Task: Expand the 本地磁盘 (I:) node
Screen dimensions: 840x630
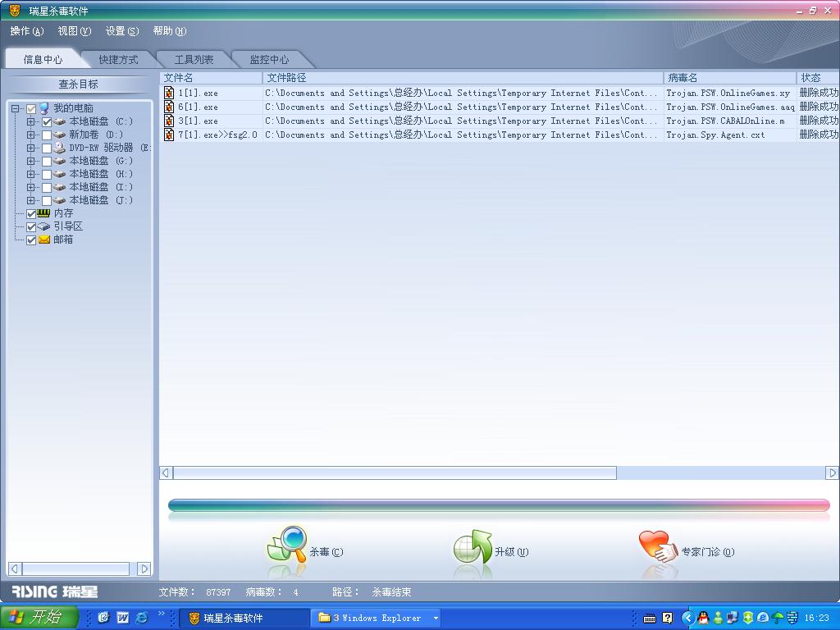Action: [x=30, y=187]
